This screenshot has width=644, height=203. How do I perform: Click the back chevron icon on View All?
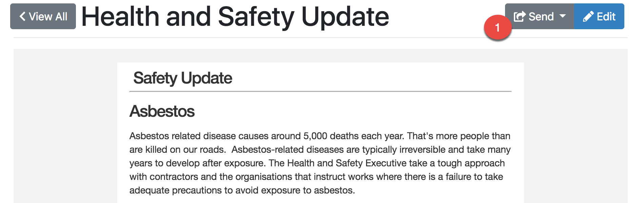[22, 16]
